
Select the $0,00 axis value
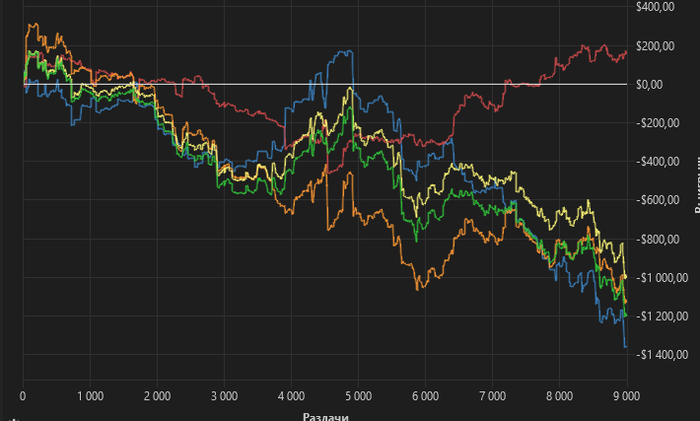pyautogui.click(x=649, y=84)
